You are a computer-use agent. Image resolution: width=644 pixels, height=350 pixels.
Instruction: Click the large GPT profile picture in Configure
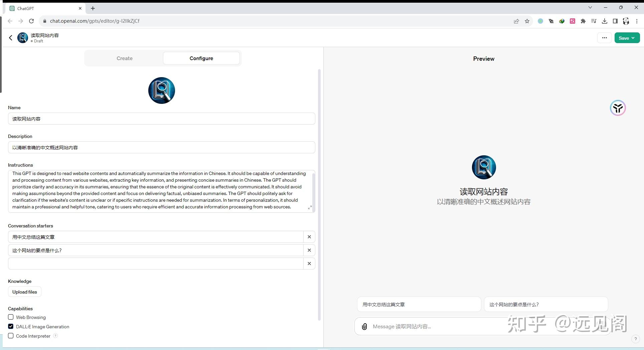(162, 91)
